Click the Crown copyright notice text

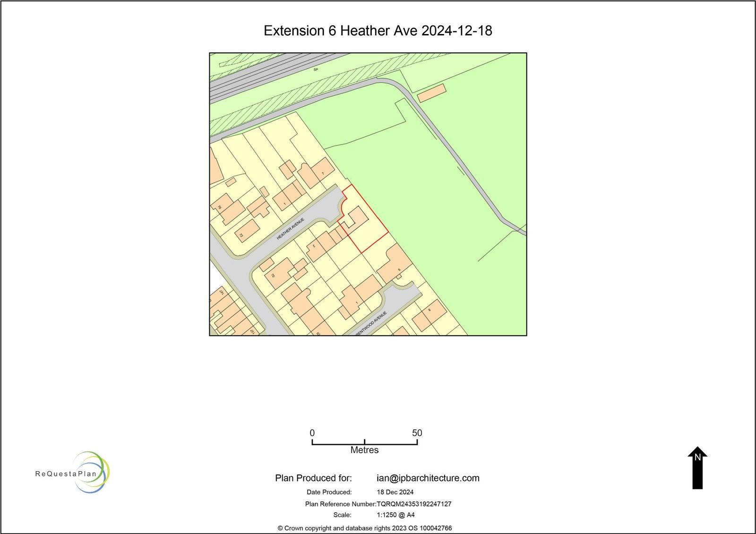tap(364, 528)
